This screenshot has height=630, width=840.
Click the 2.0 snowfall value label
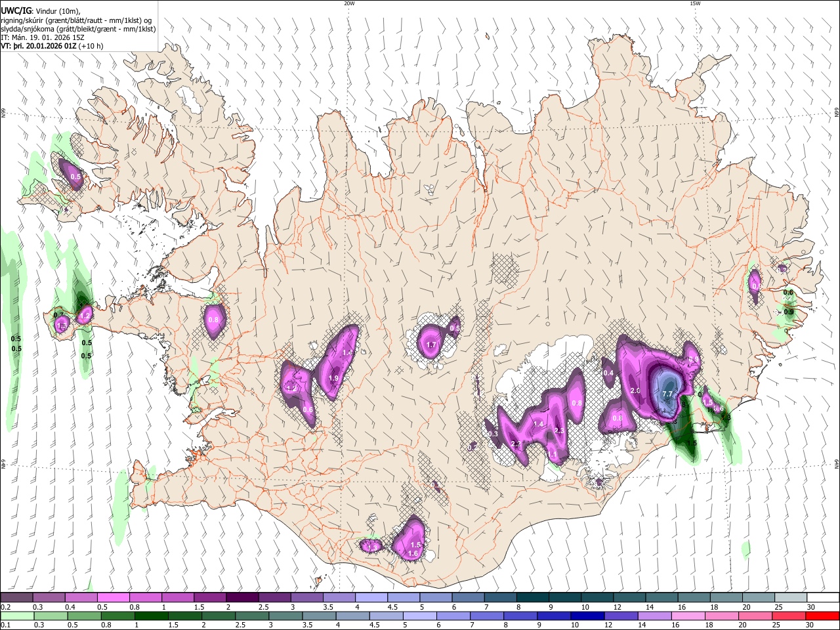(x=635, y=390)
